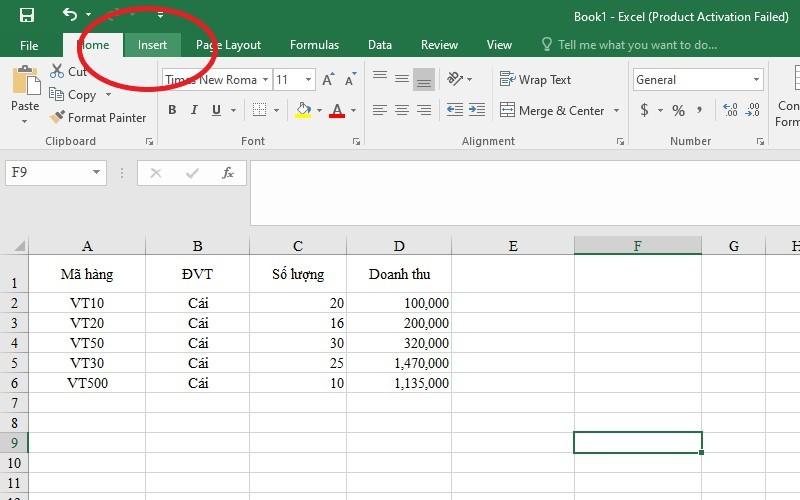This screenshot has width=800, height=500.
Task: Open the Font Color palette arrow
Action: [354, 110]
